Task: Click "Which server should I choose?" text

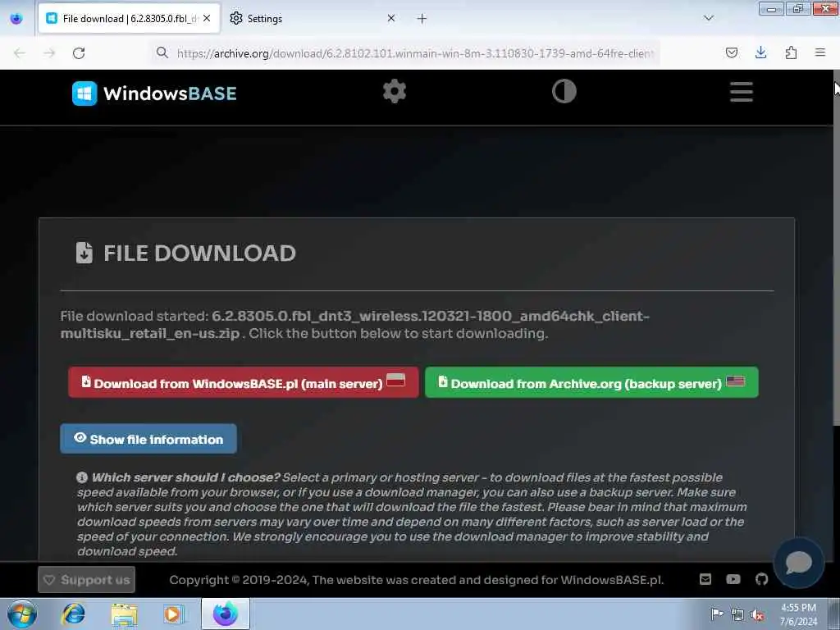Action: (185, 477)
